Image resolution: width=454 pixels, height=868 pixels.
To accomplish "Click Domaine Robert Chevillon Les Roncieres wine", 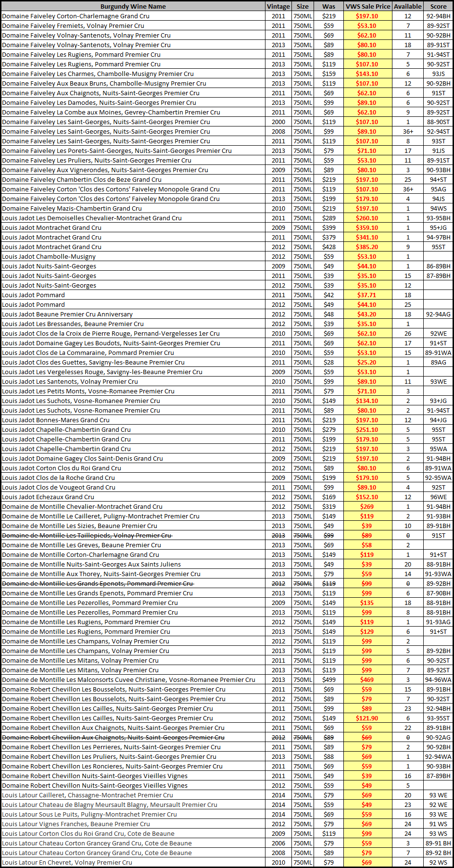I will 112,767.
